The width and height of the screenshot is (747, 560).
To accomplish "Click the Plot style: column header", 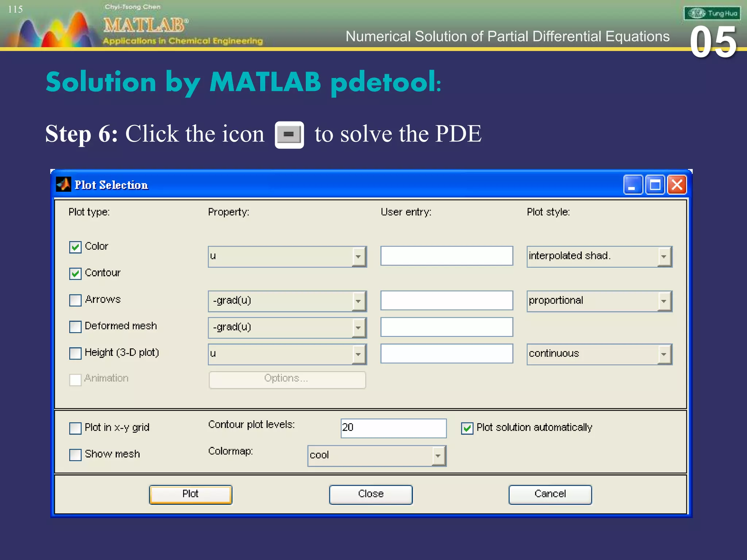I will (548, 212).
